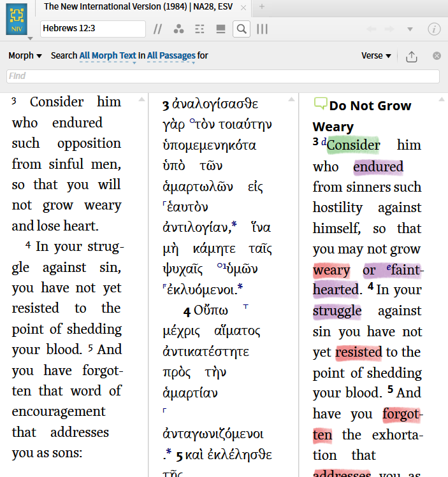The height and width of the screenshot is (477, 448).
Task: Click green-highlighted word Consider
Action: coord(353,145)
